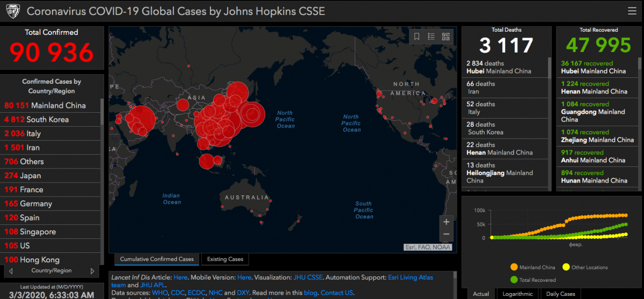644x299 pixels.
Task: Select 120 Spain row
Action: click(x=51, y=217)
